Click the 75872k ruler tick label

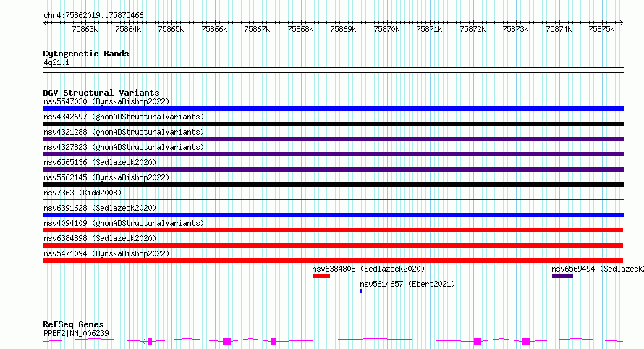[x=473, y=29]
